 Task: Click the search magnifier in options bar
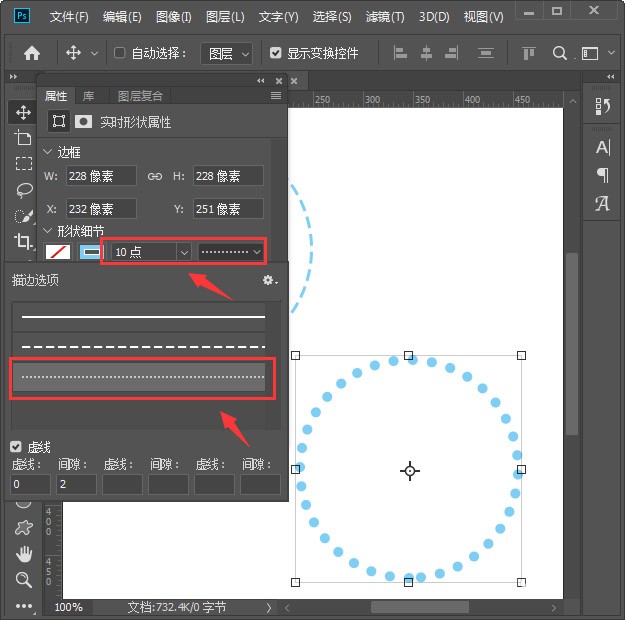[560, 53]
